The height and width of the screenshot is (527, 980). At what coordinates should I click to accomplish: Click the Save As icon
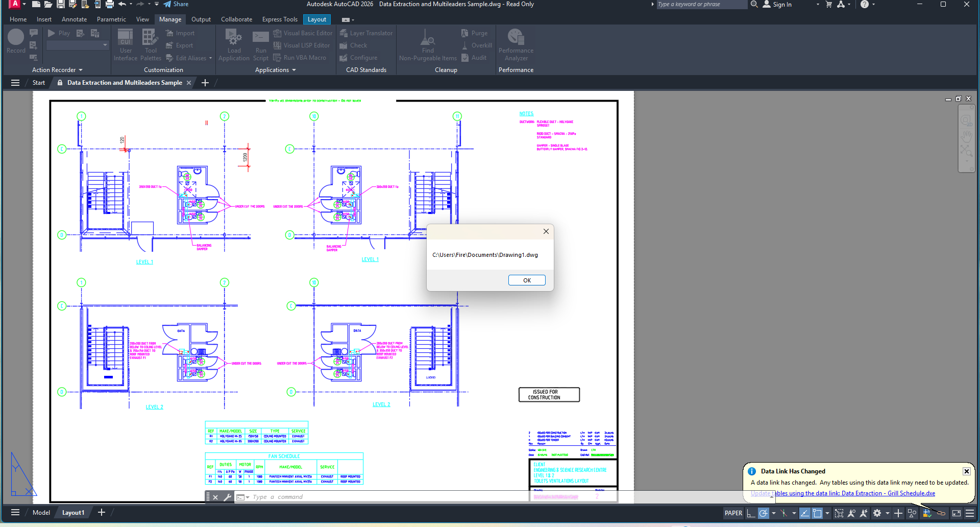72,5
